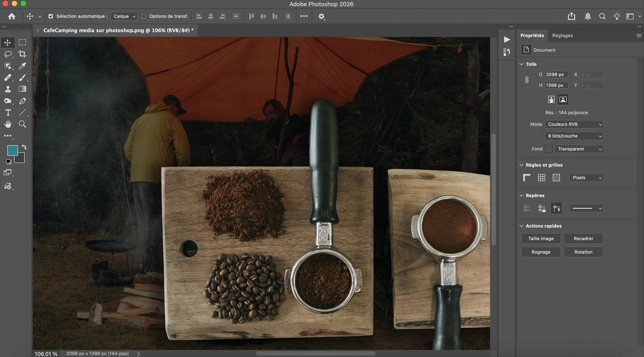
Task: Open the Calque dropdown
Action: (x=124, y=16)
